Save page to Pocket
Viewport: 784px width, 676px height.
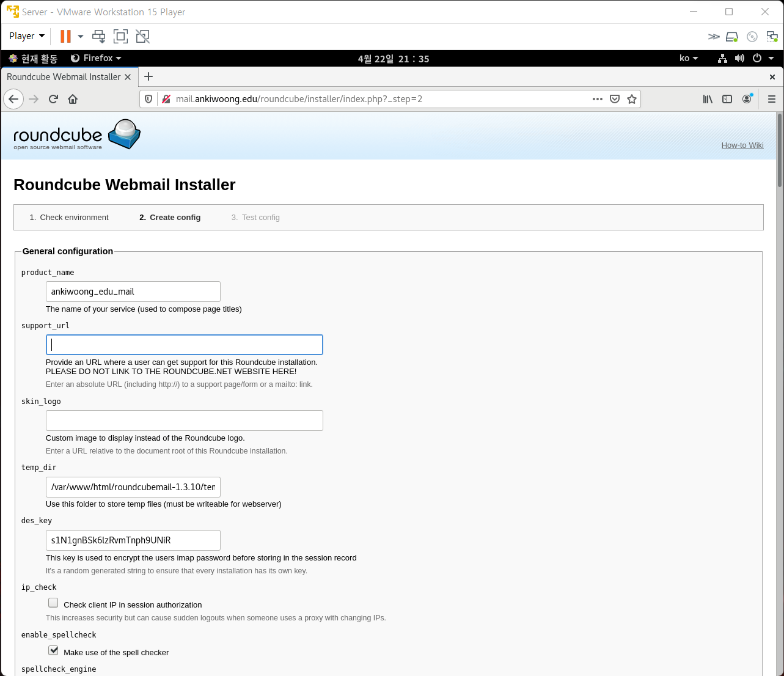coord(615,99)
